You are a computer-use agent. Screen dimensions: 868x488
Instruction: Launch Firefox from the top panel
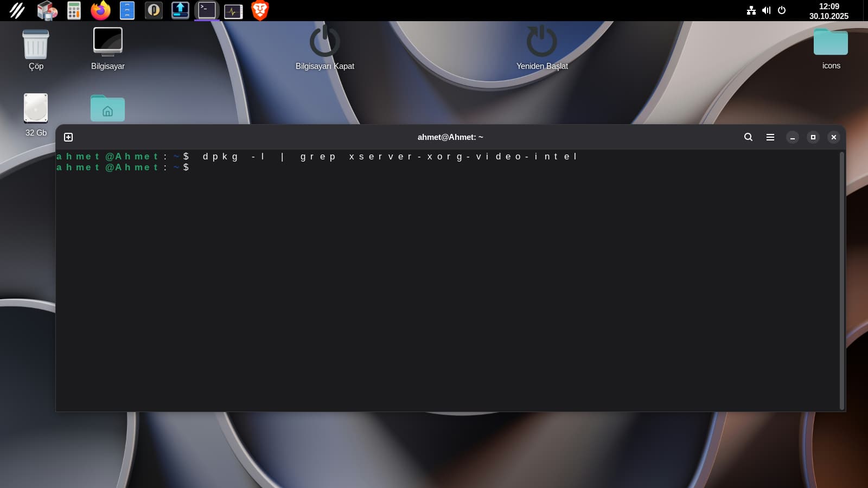coord(100,10)
